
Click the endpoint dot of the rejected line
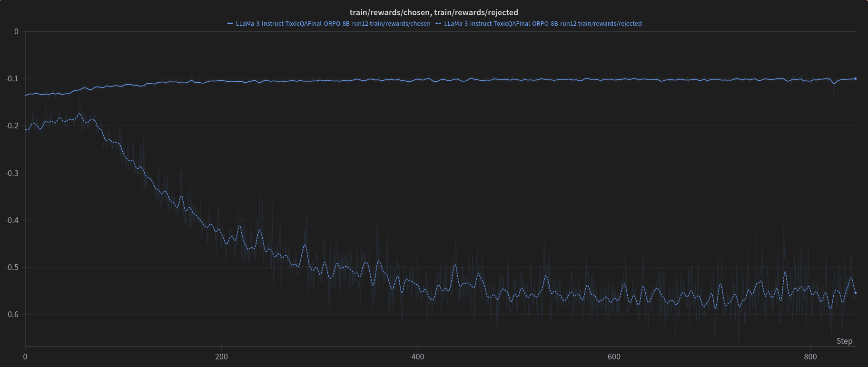click(855, 293)
